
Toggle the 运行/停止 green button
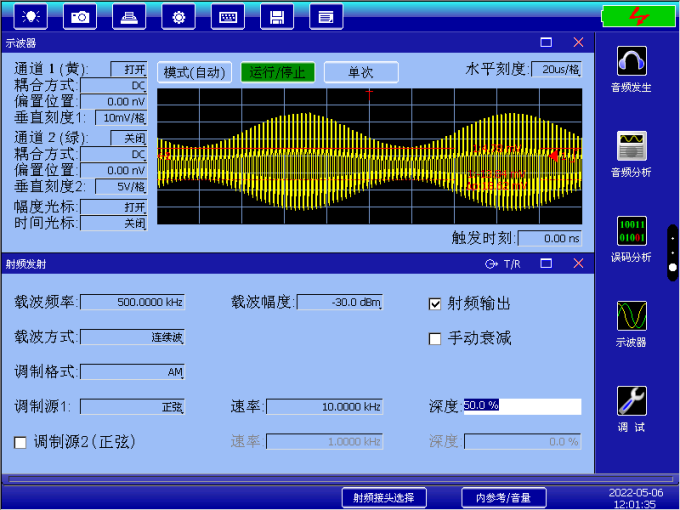point(277,72)
